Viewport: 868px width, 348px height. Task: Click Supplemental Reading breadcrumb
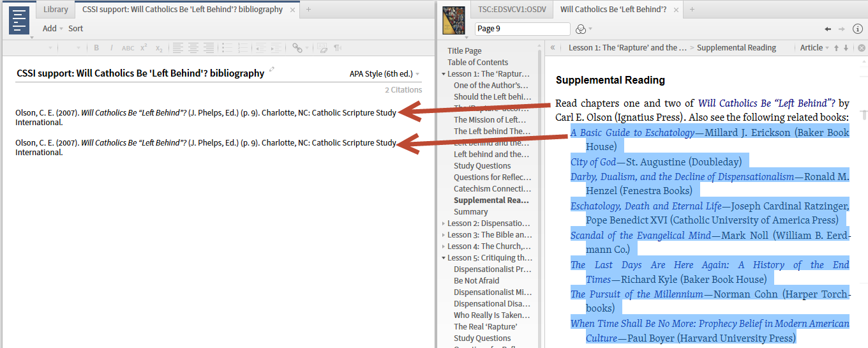[x=737, y=48]
